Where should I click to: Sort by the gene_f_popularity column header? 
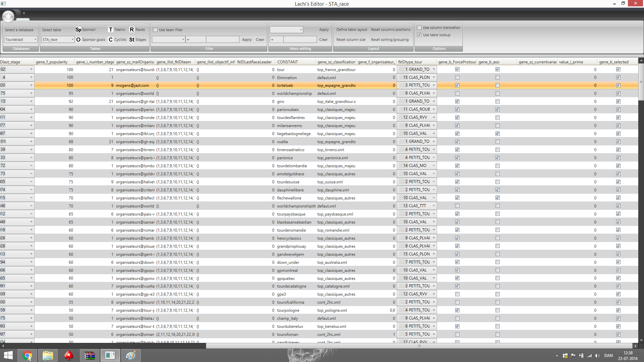point(52,62)
